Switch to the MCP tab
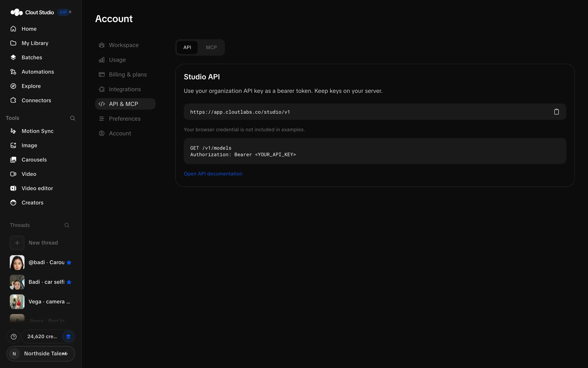 coord(211,47)
